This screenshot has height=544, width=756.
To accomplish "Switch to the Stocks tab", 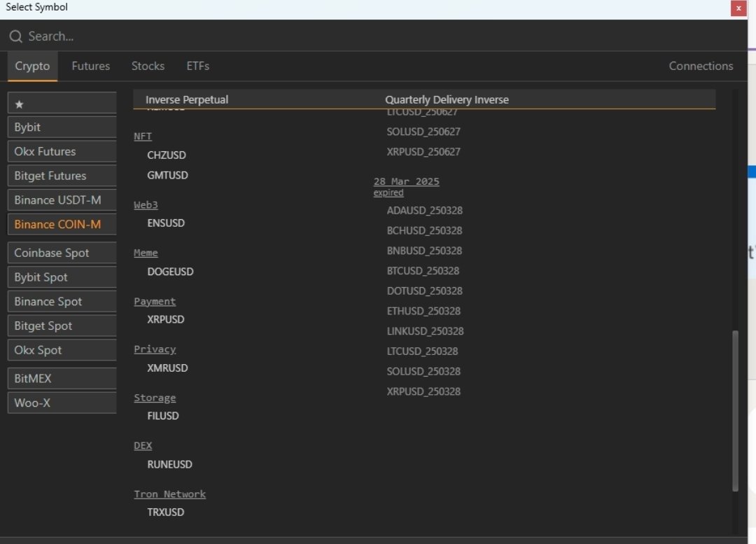I will pyautogui.click(x=148, y=66).
